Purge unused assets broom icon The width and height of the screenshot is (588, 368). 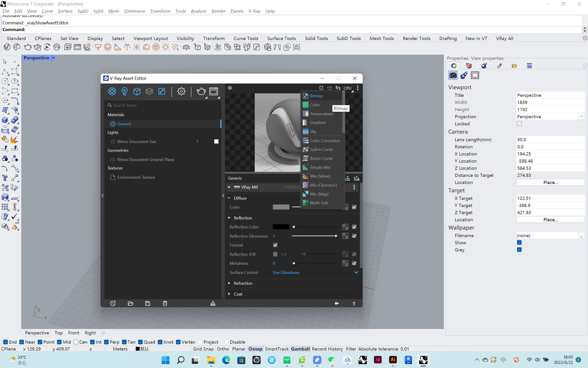tap(213, 303)
